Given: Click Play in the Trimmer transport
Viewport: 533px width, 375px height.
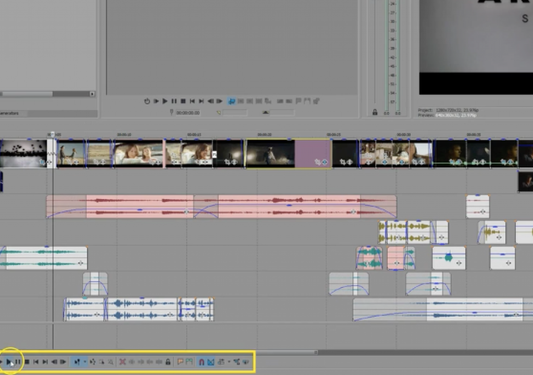Looking at the screenshot, I should click(165, 101).
